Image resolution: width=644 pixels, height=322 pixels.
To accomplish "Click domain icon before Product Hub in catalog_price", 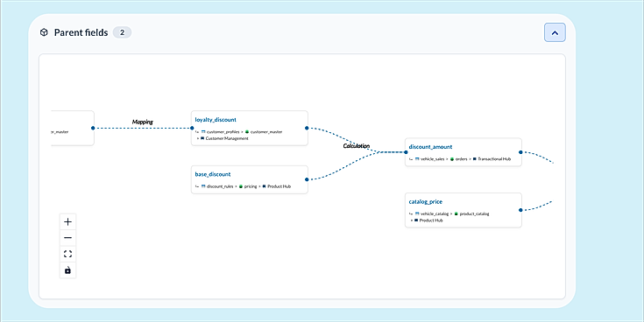I will click(416, 220).
